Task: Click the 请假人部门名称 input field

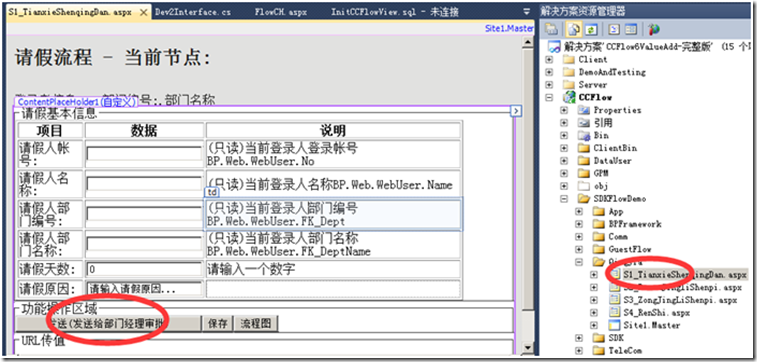Action: tap(144, 244)
